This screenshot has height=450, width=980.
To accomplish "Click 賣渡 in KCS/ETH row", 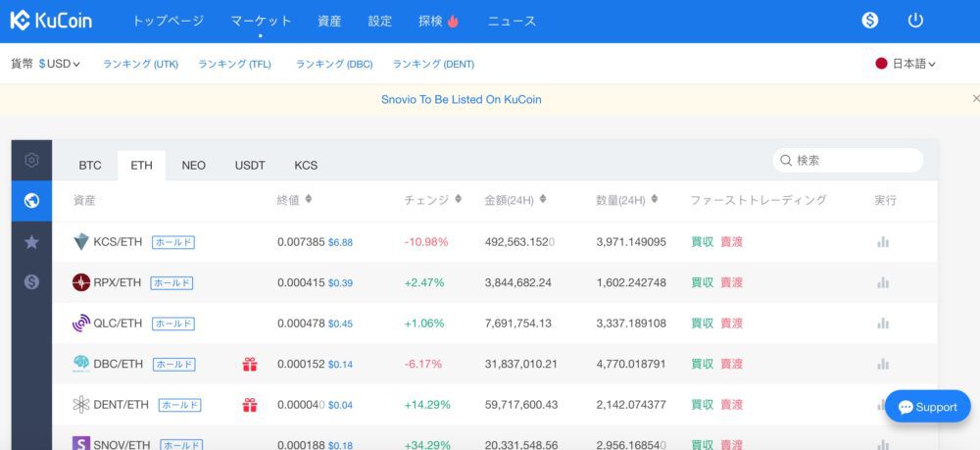I will tap(732, 242).
